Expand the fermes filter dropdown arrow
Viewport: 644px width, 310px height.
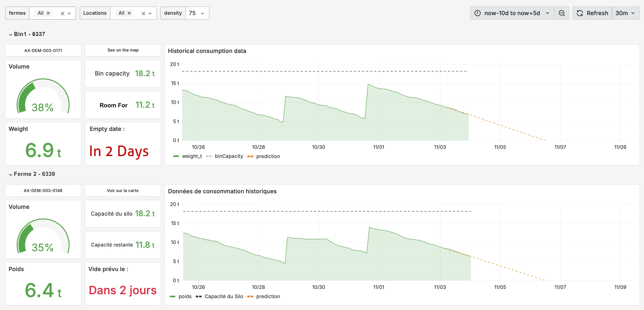[x=69, y=13]
